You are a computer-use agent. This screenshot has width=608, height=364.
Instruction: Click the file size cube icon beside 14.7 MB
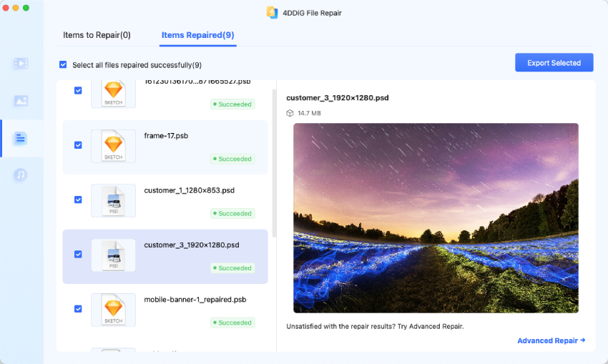click(290, 113)
